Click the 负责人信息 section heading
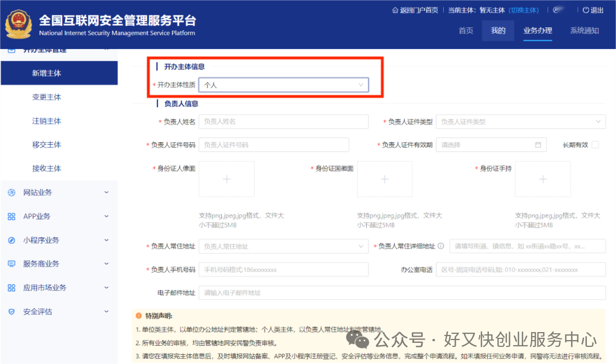This screenshot has height=364, width=616. tap(181, 104)
